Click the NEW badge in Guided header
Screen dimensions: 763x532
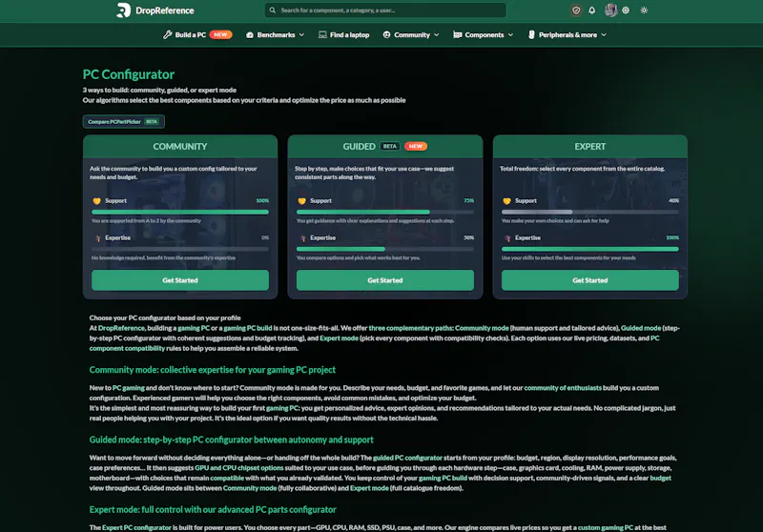pyautogui.click(x=416, y=147)
